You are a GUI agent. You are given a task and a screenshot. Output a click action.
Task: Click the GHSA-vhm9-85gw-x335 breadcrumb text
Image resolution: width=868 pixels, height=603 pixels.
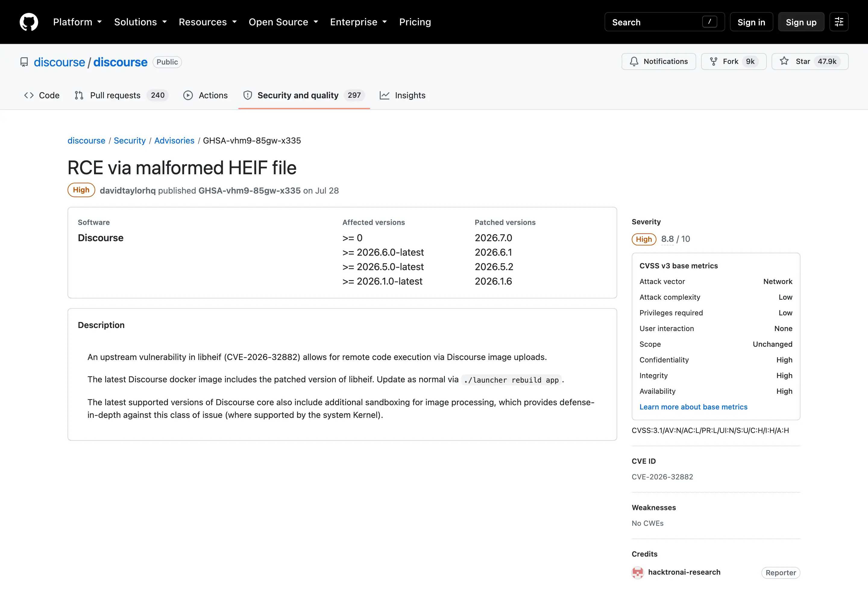(252, 140)
